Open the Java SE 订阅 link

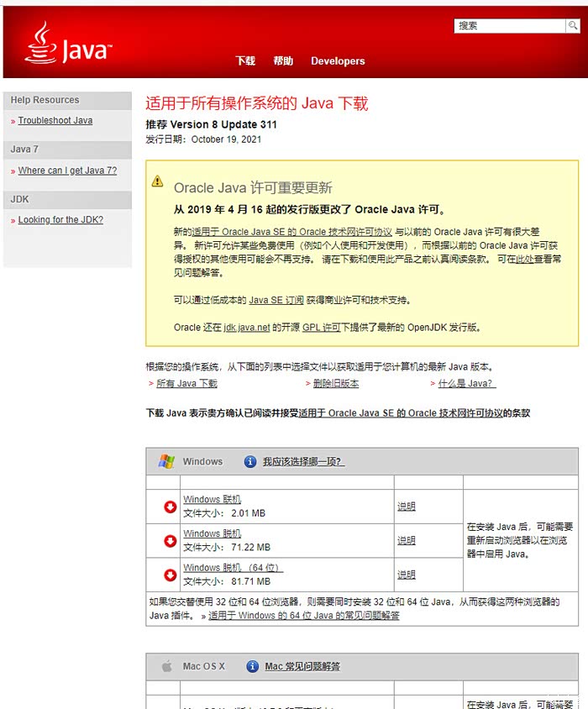point(276,300)
